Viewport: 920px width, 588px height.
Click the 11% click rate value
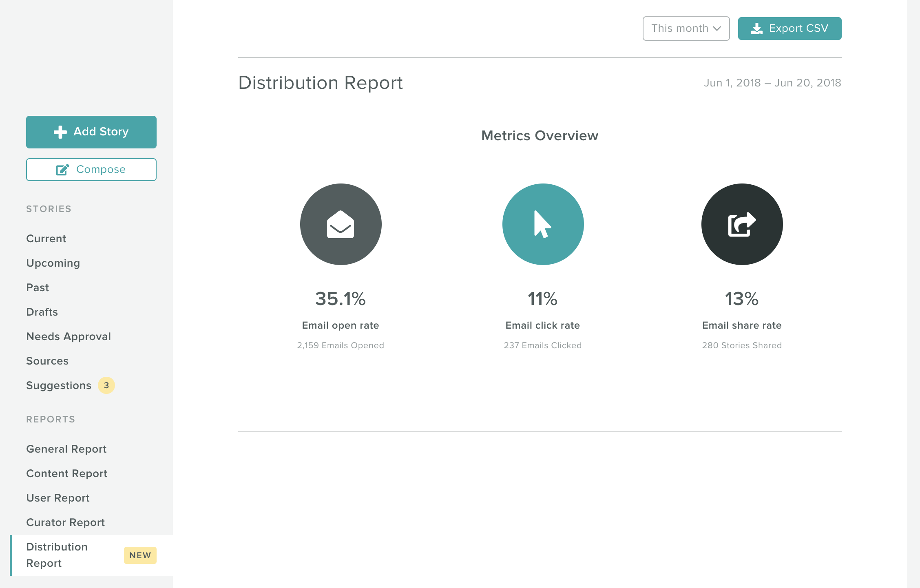tap(543, 299)
